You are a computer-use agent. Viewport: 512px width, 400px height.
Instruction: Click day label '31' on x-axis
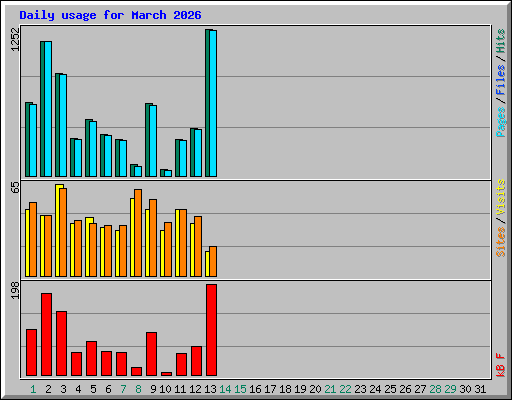(480, 389)
